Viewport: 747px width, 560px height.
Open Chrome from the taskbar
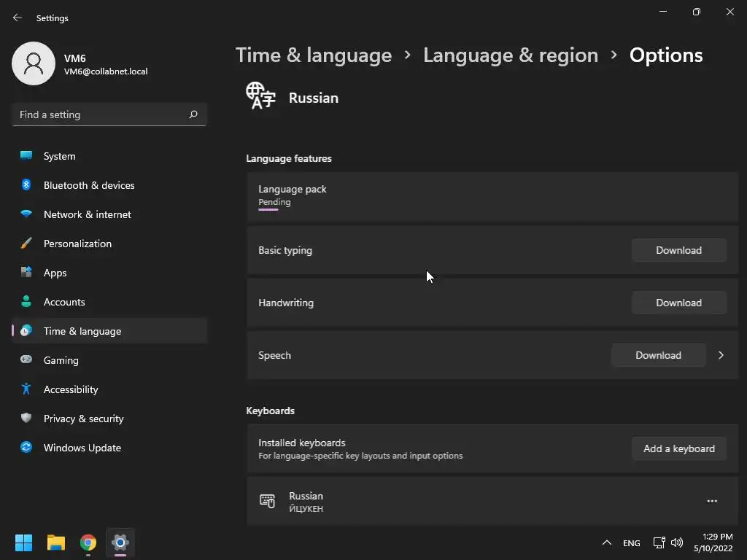[88, 542]
